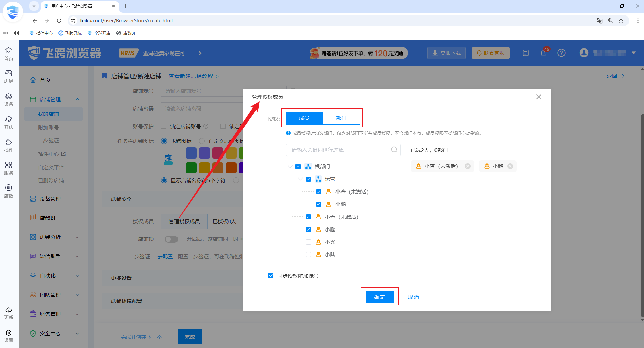644x348 pixels.
Task: Switch to the 部门 authorization tab
Action: 341,118
